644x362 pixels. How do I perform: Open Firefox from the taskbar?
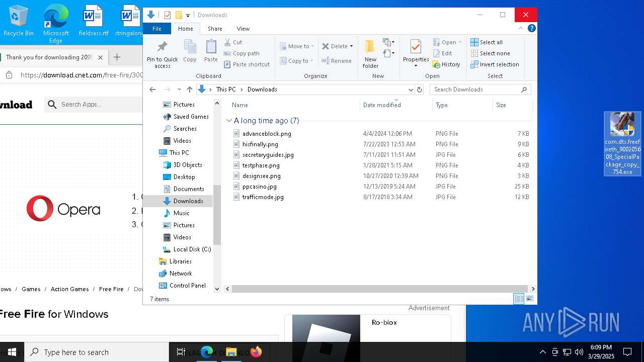click(256, 352)
